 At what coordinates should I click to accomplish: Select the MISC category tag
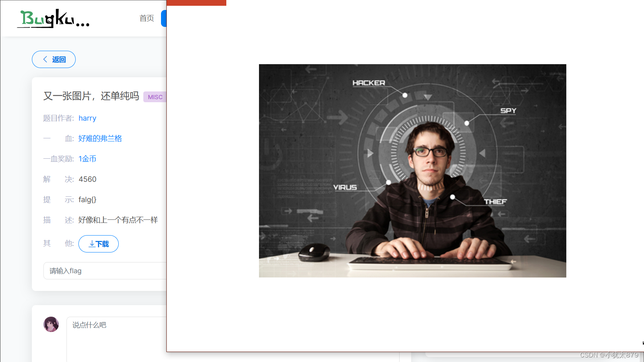(x=155, y=97)
